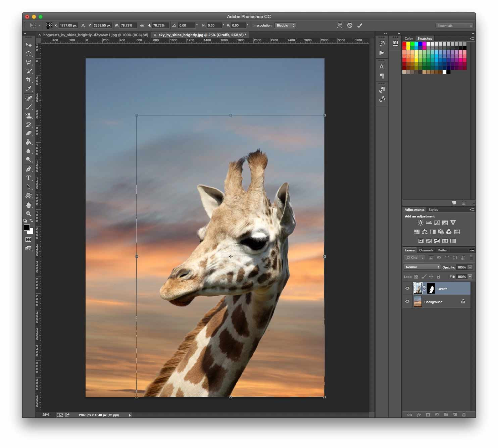498x448 pixels.
Task: Switch to the Channels tab
Action: 426,250
